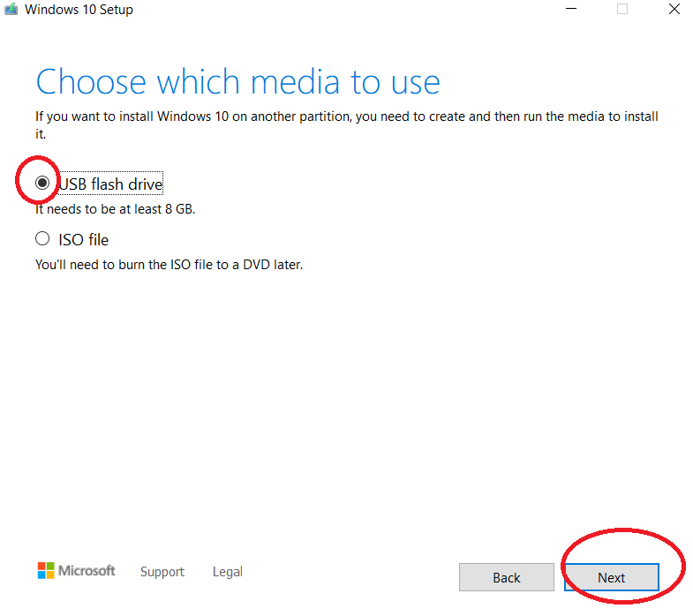
Task: Go back with the Back button
Action: click(x=506, y=577)
